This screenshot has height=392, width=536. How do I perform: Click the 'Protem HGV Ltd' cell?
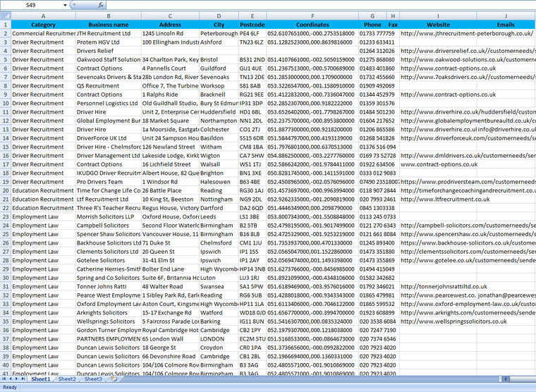(109, 42)
